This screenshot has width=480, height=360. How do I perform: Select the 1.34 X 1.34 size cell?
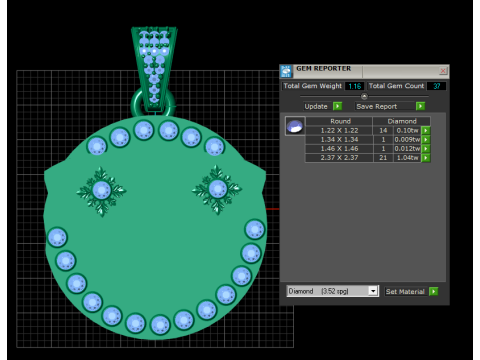(339, 139)
